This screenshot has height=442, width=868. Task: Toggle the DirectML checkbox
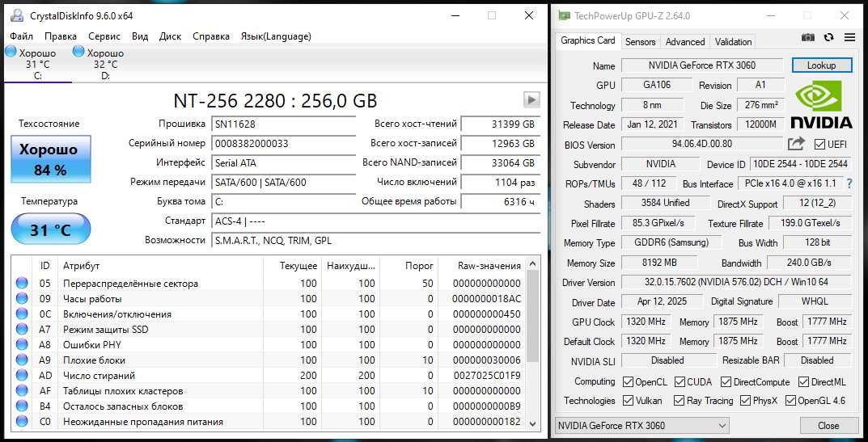[x=804, y=381]
